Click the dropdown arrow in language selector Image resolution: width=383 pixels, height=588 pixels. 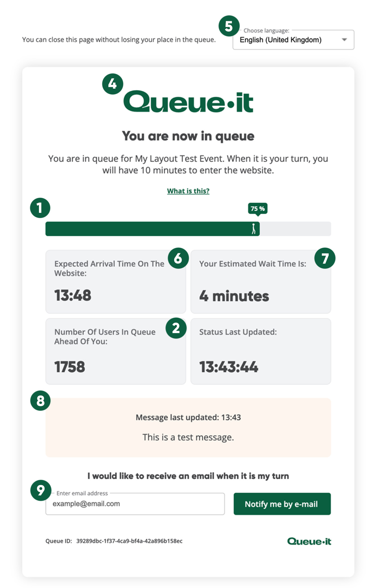coord(344,40)
